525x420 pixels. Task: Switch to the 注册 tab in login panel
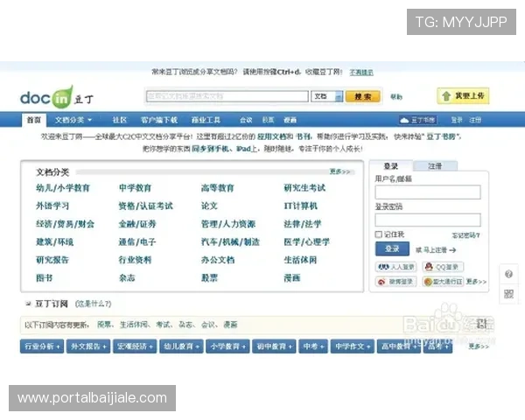pyautogui.click(x=435, y=166)
